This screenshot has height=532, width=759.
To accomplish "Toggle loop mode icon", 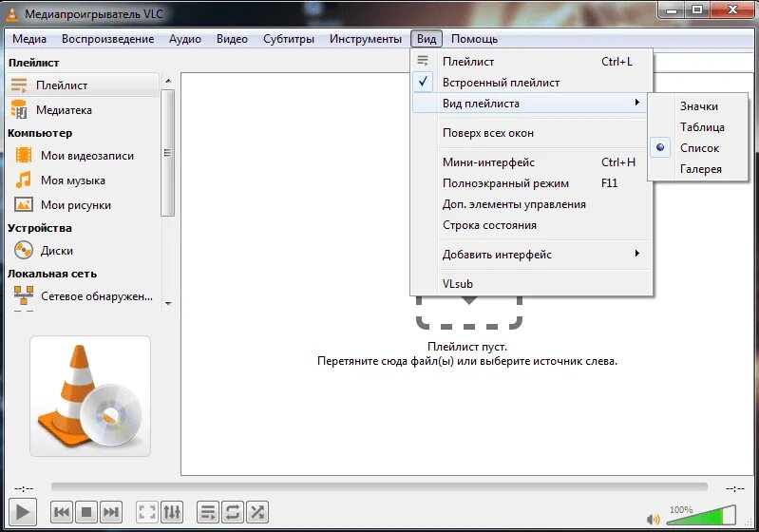I will pyautogui.click(x=233, y=512).
